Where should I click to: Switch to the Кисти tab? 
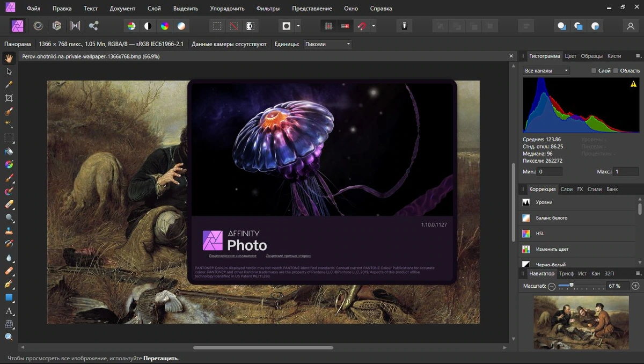coord(614,56)
